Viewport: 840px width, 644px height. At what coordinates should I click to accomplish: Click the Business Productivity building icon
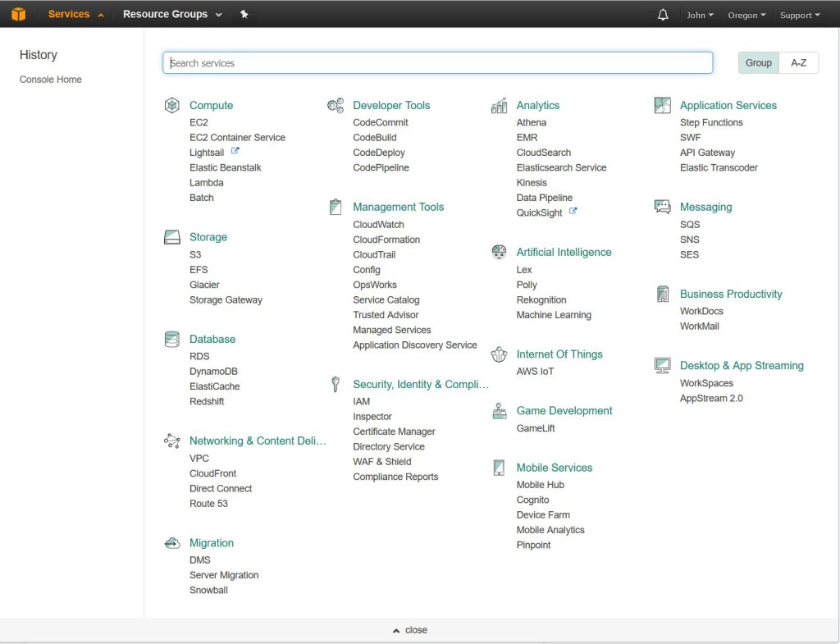tap(663, 294)
